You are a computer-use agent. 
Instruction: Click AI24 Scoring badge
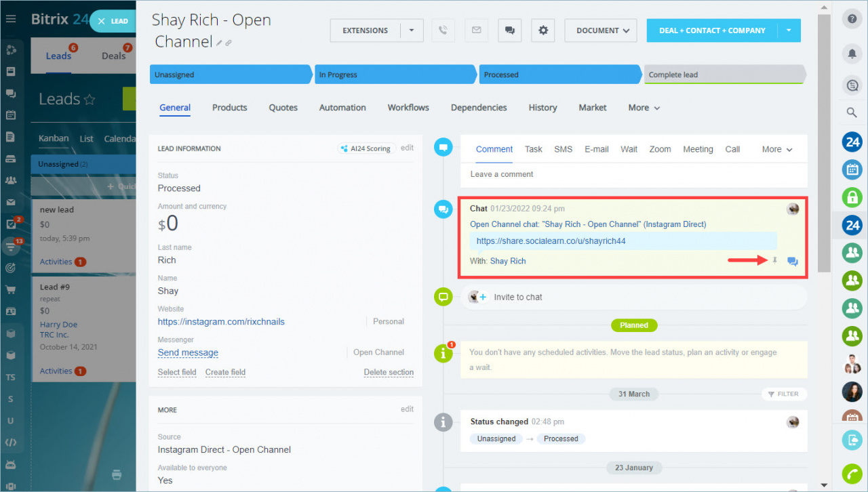pyautogui.click(x=366, y=148)
